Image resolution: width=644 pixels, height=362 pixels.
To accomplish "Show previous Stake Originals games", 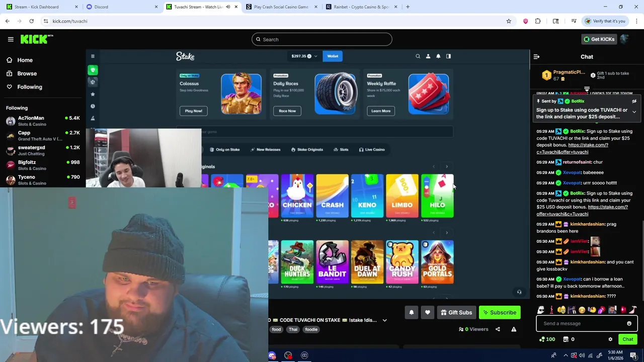I will pos(434,166).
